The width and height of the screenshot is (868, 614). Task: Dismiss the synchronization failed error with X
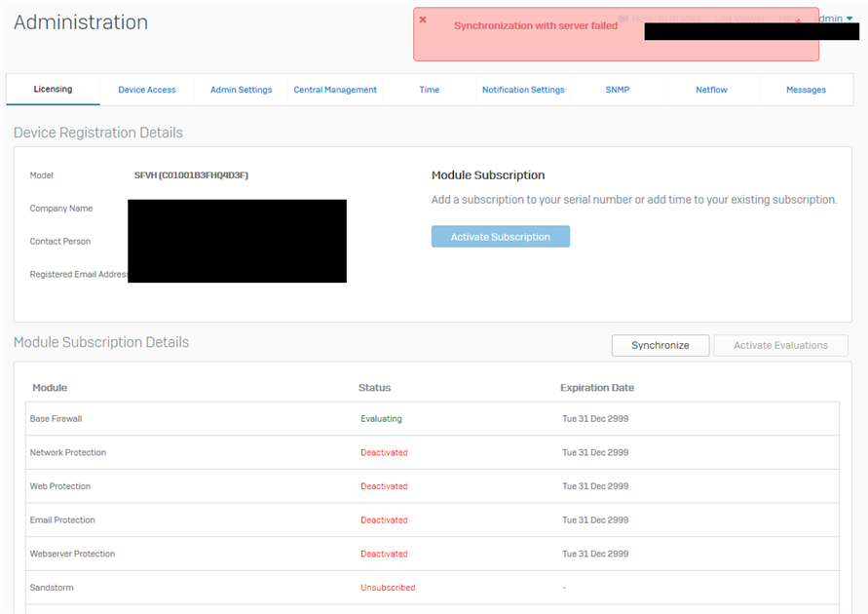pos(423,19)
